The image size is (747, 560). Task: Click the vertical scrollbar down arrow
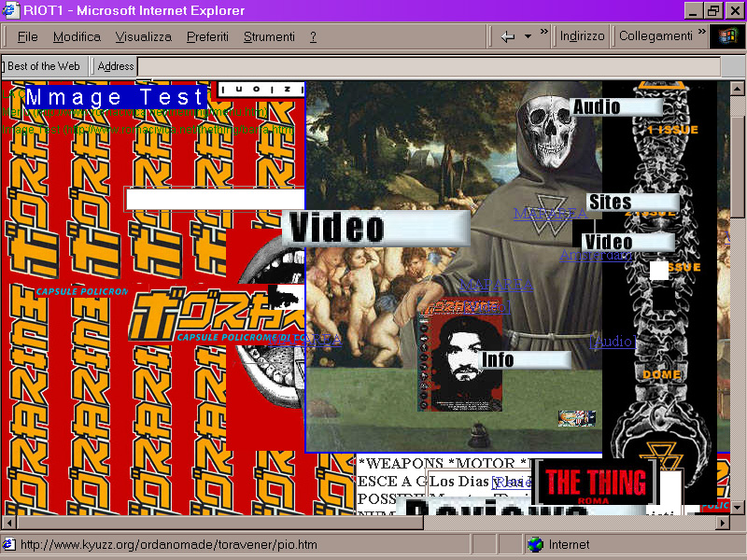pyautogui.click(x=737, y=507)
